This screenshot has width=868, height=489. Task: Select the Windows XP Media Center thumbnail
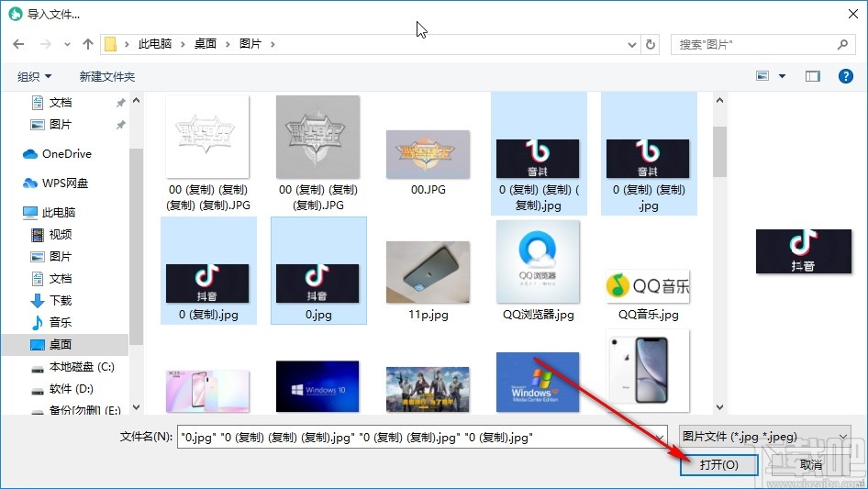pyautogui.click(x=538, y=383)
